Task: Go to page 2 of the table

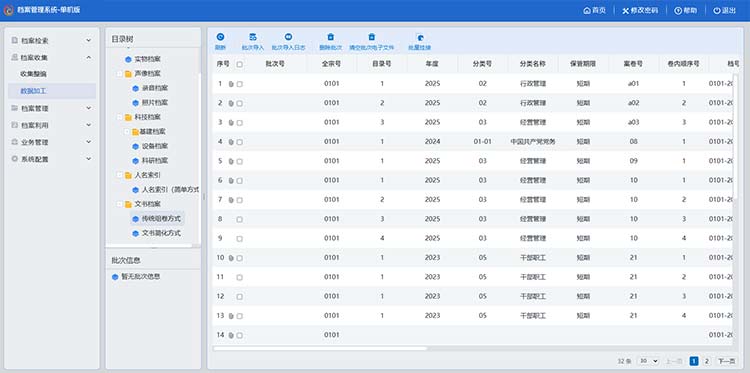Action: pyautogui.click(x=707, y=361)
